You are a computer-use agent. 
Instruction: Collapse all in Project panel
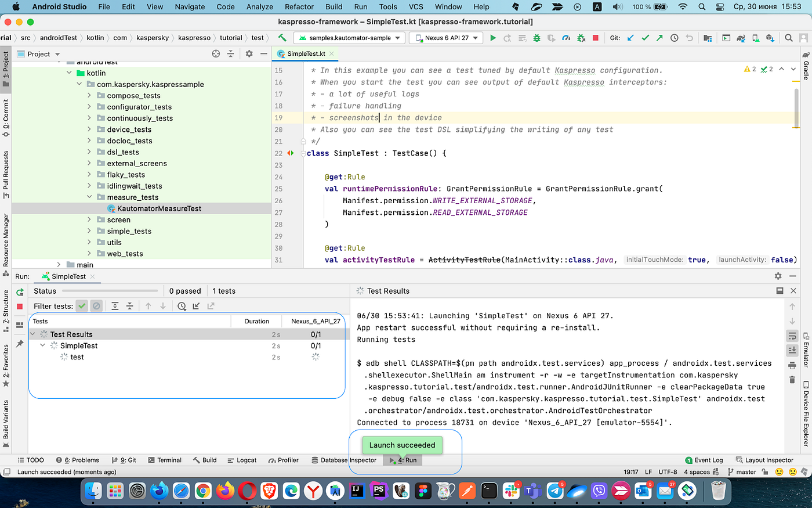click(230, 53)
